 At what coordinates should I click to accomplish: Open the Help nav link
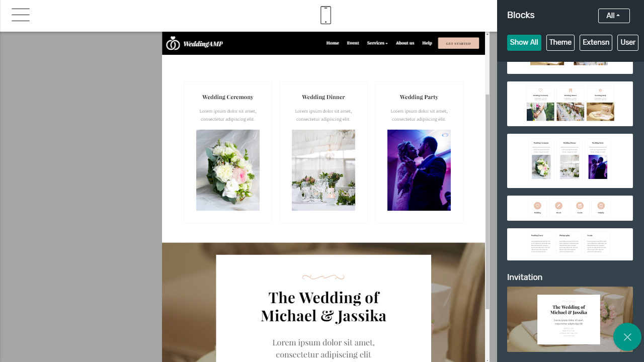pos(427,43)
